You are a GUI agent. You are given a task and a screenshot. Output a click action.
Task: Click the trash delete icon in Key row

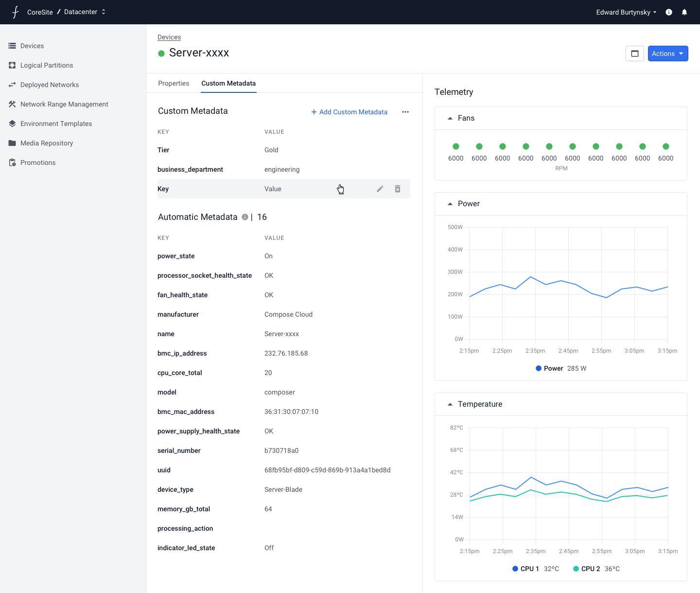[398, 189]
